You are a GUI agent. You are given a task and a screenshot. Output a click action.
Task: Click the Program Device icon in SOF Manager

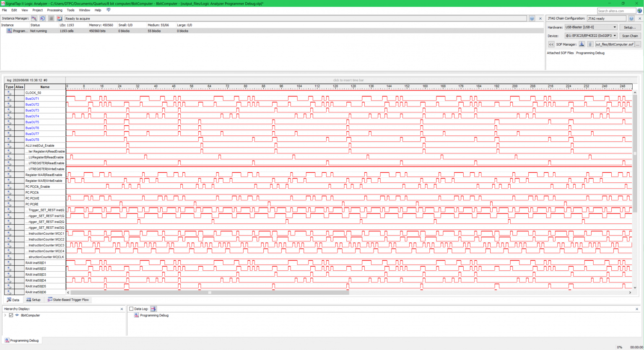(x=582, y=44)
